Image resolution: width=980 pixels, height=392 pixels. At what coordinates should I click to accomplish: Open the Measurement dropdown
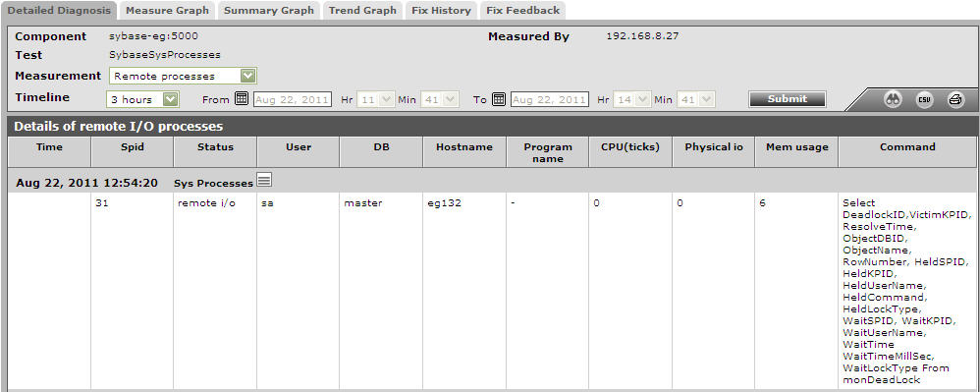tap(183, 77)
